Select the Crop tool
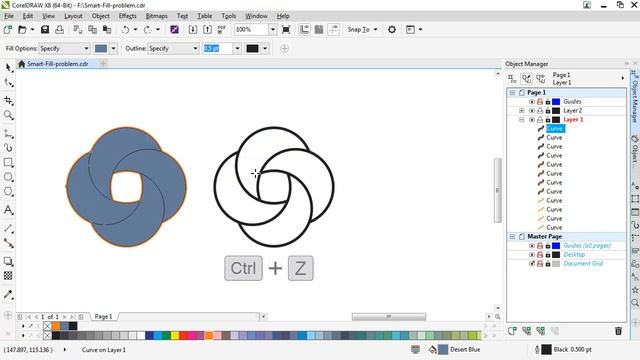 [8, 100]
